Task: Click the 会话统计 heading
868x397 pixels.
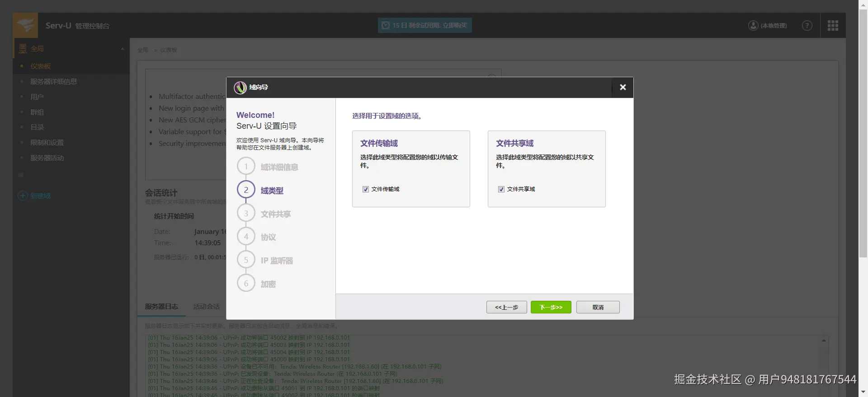Action: point(161,193)
